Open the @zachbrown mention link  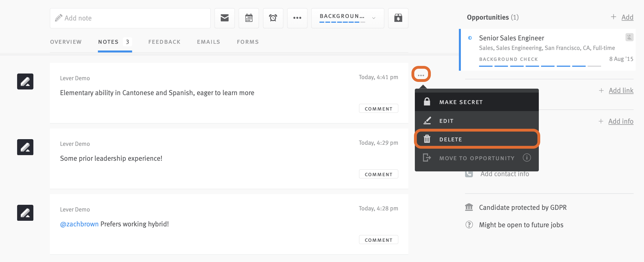[x=79, y=224]
